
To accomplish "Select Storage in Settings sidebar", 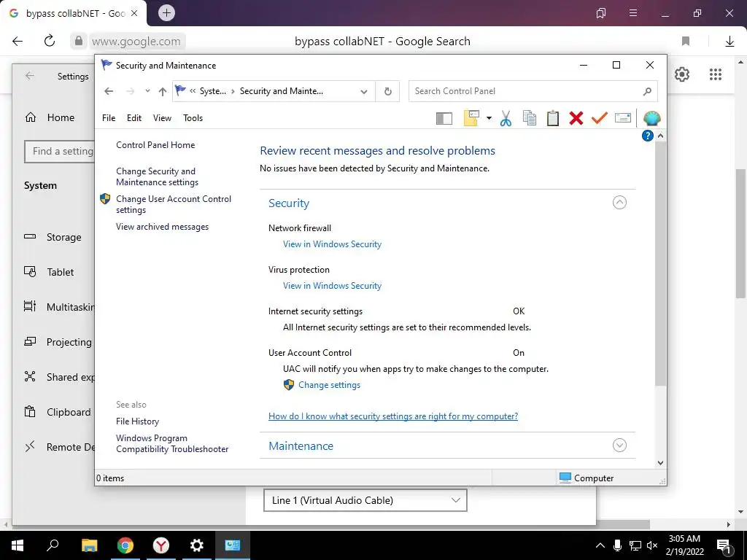I will coord(64,237).
